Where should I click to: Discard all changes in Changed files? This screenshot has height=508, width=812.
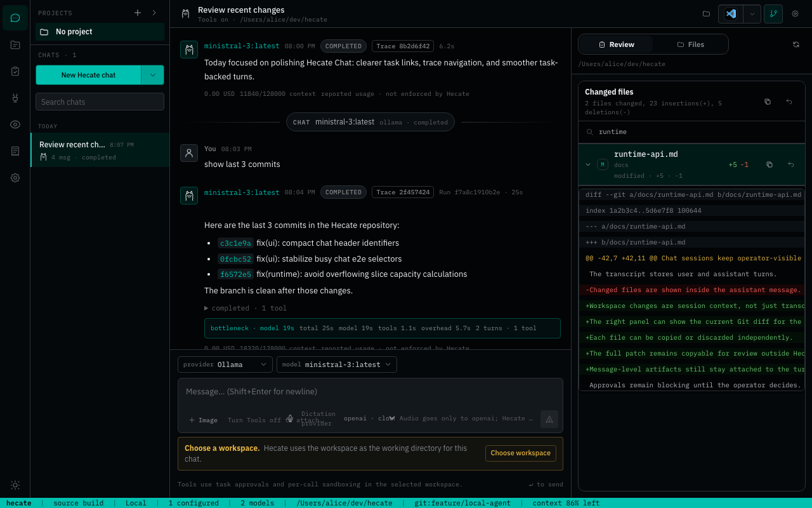[789, 102]
